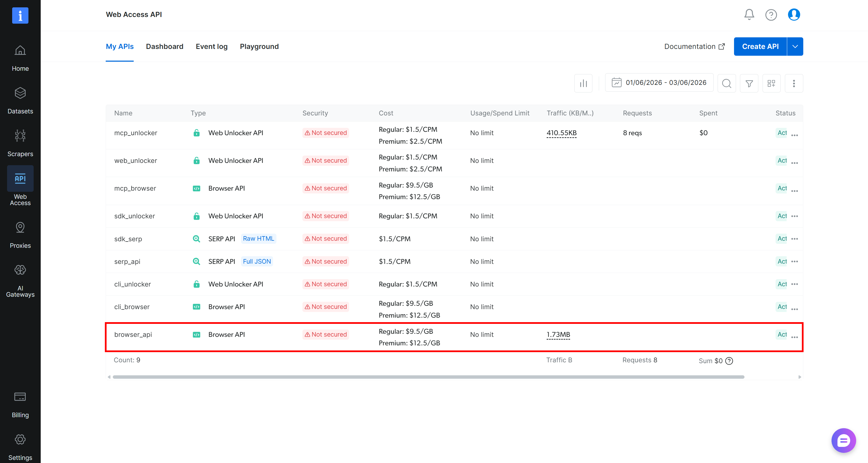Open AI Gateways in the sidebar

point(20,281)
